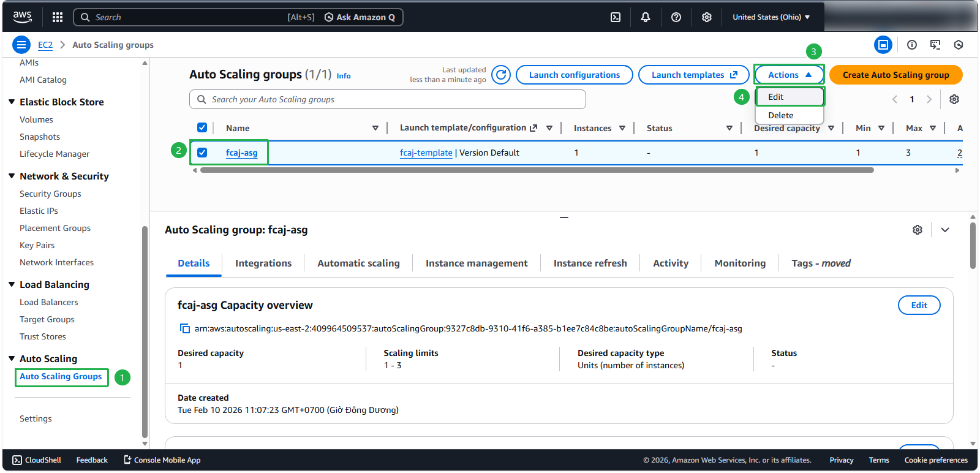View the Activity tab
The height and width of the screenshot is (473, 980).
click(x=671, y=263)
